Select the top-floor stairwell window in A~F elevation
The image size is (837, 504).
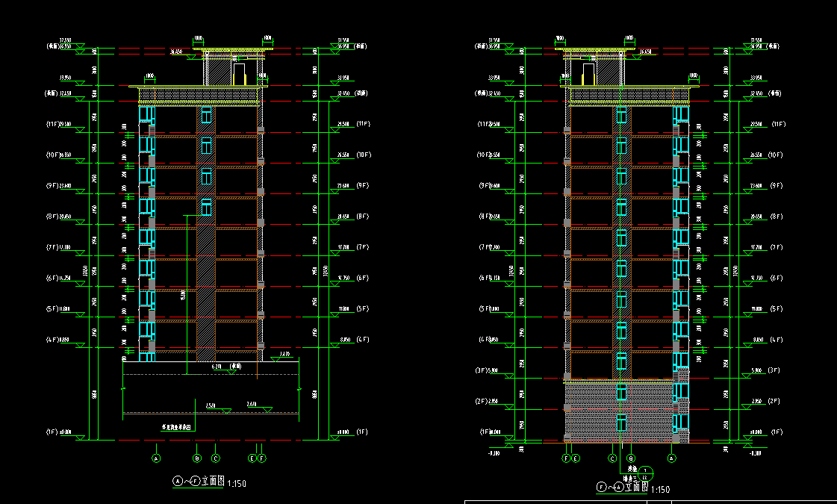(x=206, y=115)
